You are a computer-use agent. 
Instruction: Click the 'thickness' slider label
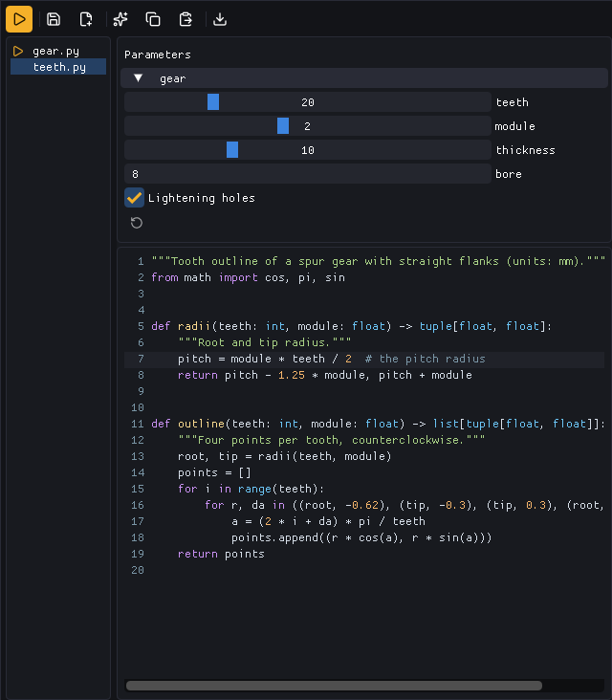525,150
